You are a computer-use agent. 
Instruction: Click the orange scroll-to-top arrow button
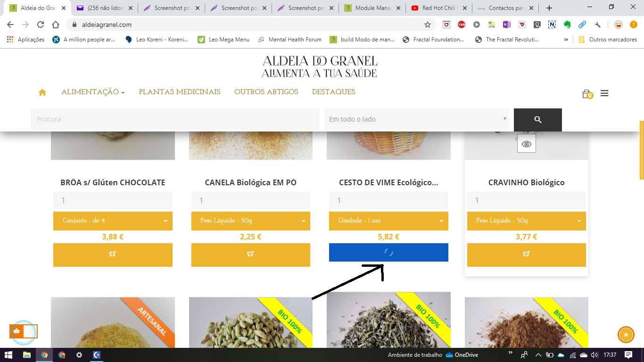(626, 335)
